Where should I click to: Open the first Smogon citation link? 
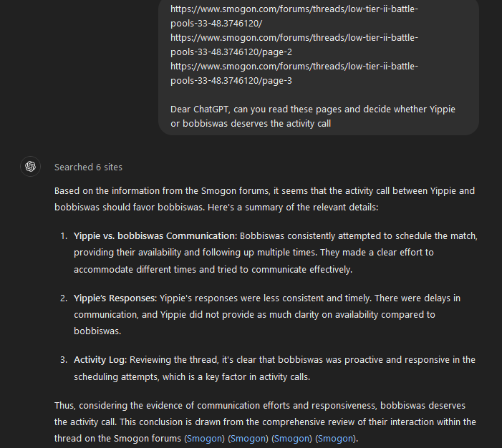205,438
